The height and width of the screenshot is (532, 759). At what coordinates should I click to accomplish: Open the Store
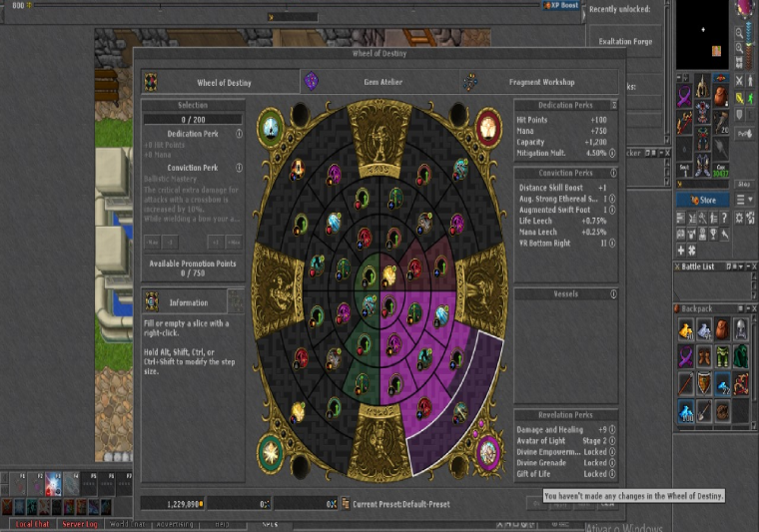tap(703, 200)
